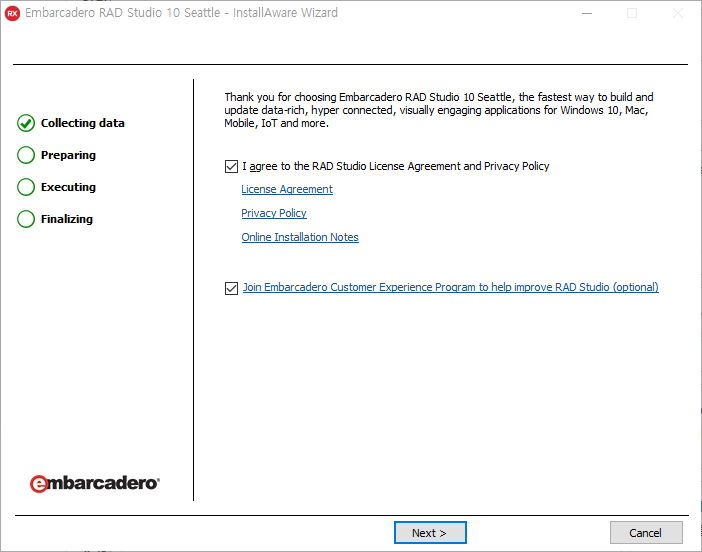Minimize the InstallAware Wizard window

click(x=586, y=13)
